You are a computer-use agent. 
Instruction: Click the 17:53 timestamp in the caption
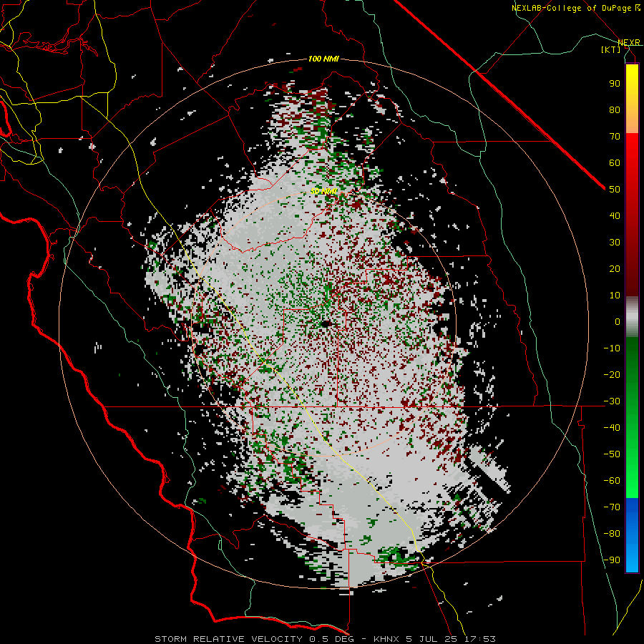480,639
